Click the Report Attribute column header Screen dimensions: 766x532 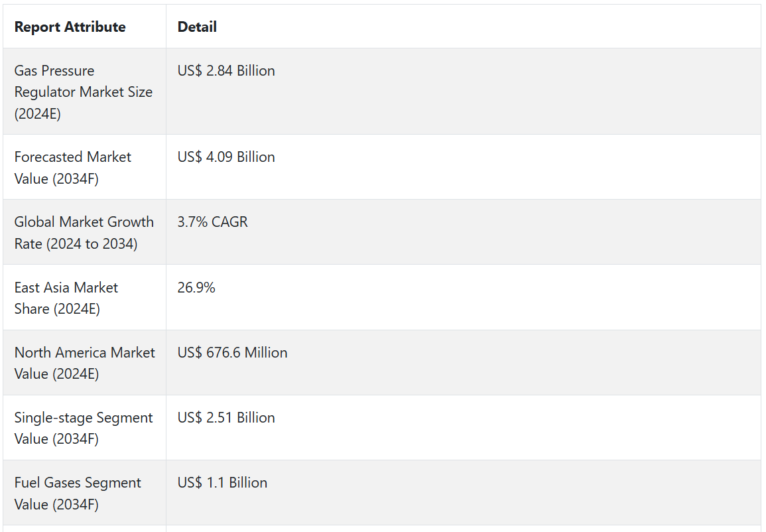tap(70, 27)
